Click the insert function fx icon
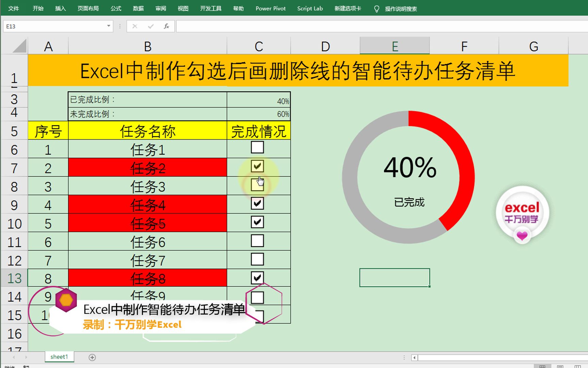This screenshot has height=368, width=588. 166,26
